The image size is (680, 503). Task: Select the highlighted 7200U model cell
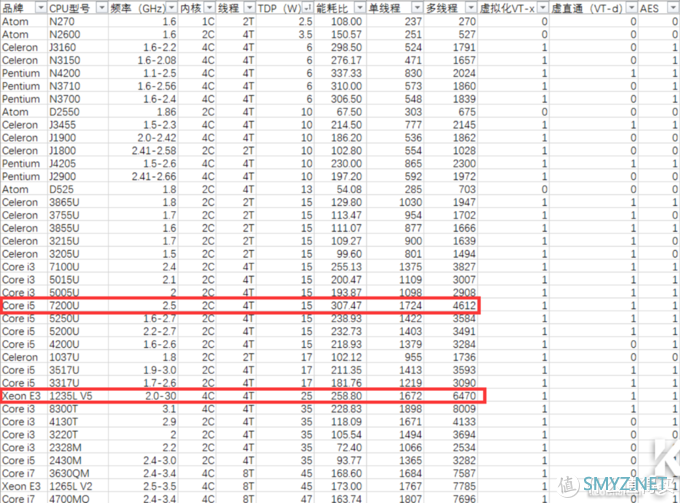pyautogui.click(x=78, y=306)
